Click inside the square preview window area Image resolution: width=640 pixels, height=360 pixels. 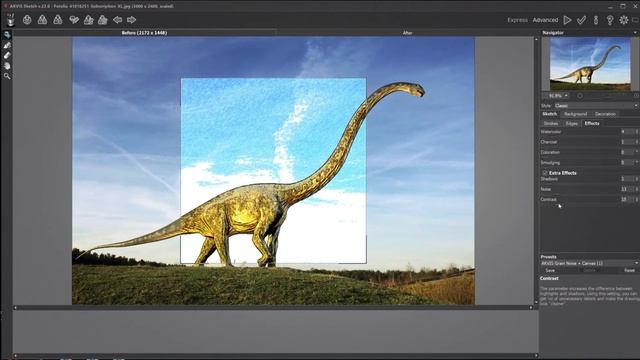[x=273, y=171]
